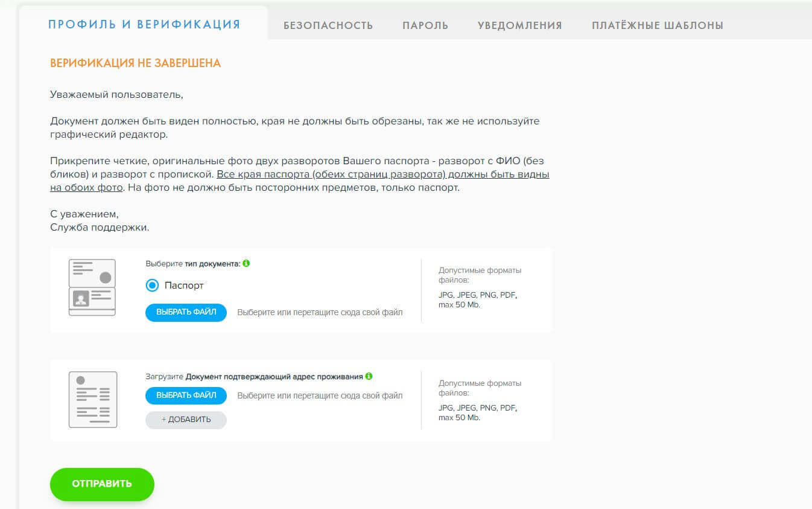Image resolution: width=812 pixels, height=509 pixels.
Task: Submit with the green Отправить button
Action: pyautogui.click(x=102, y=484)
